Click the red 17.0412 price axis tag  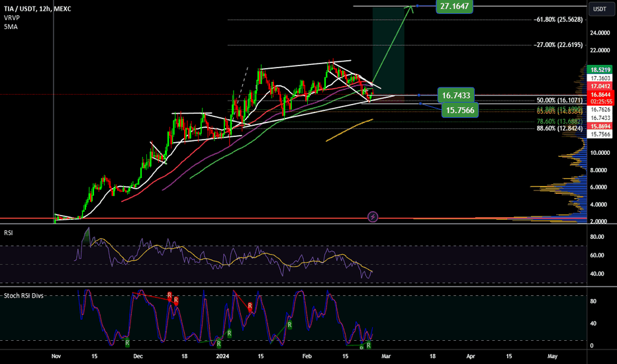[x=600, y=86]
